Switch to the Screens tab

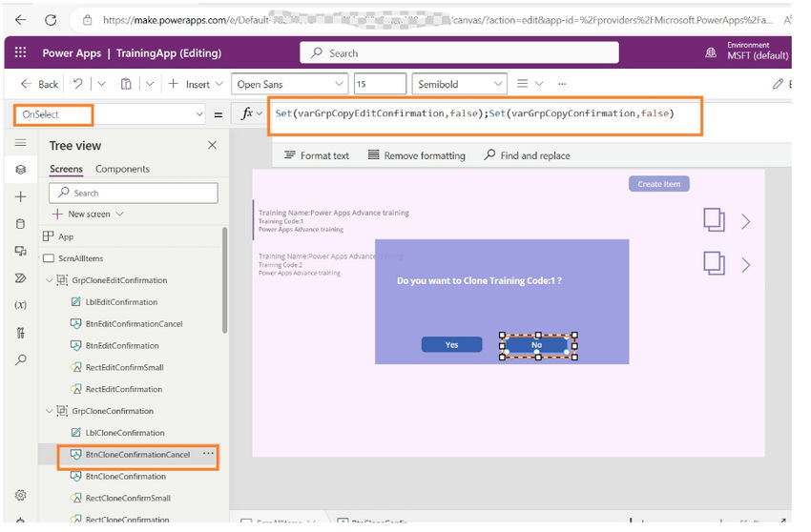click(66, 169)
